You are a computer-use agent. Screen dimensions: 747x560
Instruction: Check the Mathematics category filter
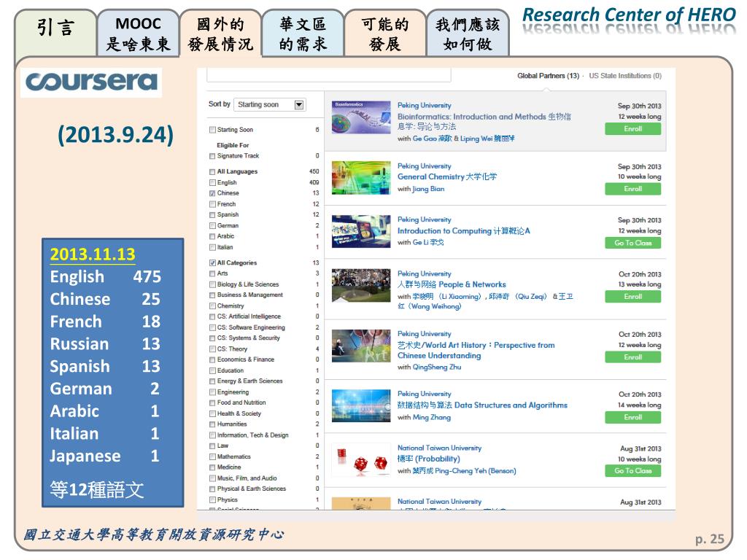pos(212,456)
